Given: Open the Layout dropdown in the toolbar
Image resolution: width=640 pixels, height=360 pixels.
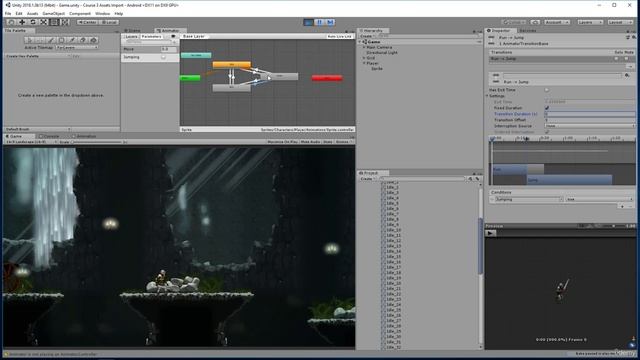Looking at the screenshot, I should point(620,22).
